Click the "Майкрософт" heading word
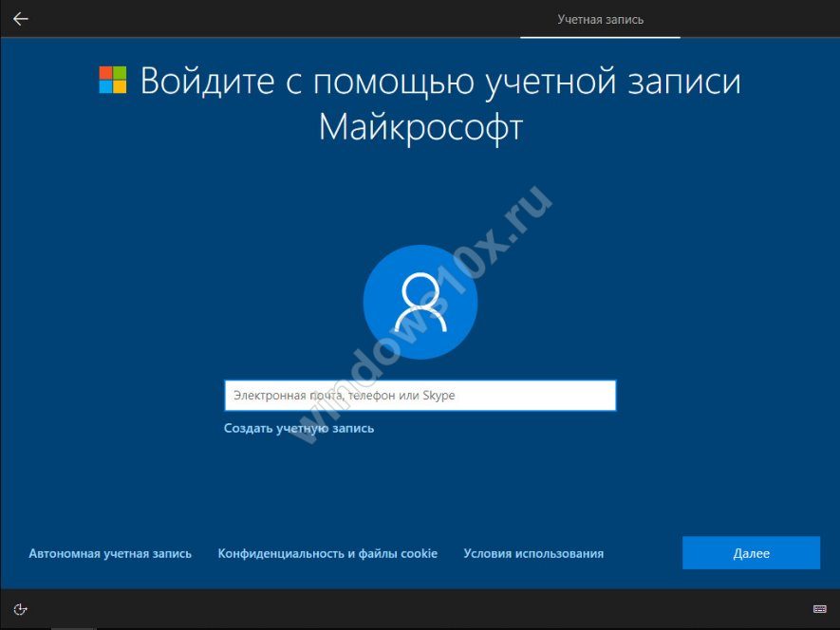 click(x=420, y=126)
